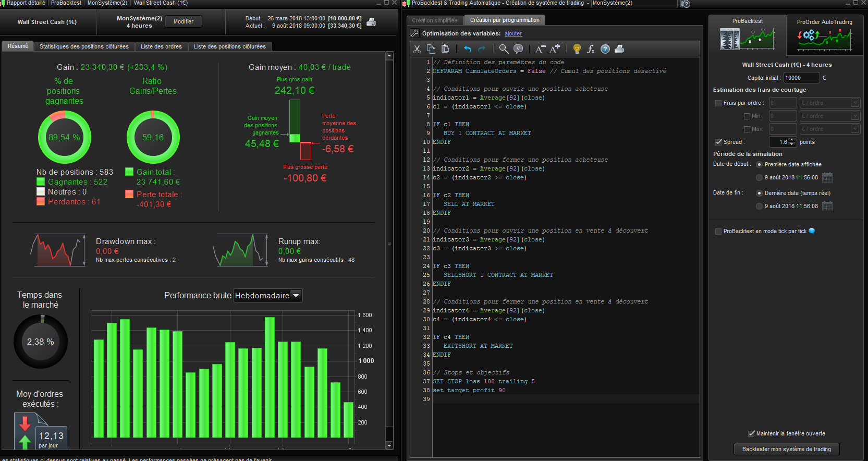The height and width of the screenshot is (461, 868).
Task: Click the undo arrow in code editor toolbar
Action: tap(468, 49)
